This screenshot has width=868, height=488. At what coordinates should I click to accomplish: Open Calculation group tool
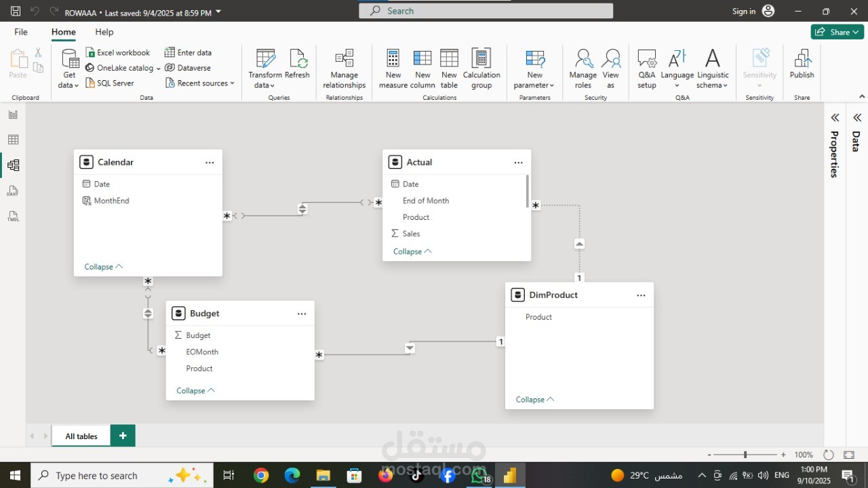coord(481,69)
